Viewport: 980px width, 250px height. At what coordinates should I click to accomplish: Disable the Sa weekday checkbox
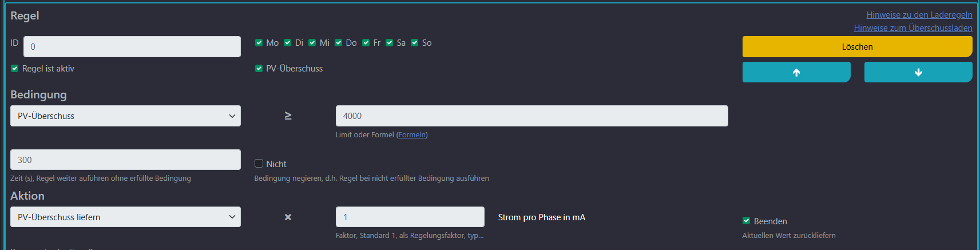390,43
